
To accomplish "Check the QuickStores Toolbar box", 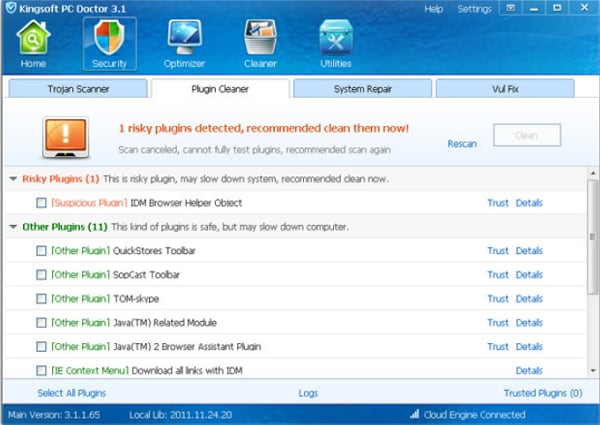I will [x=41, y=251].
